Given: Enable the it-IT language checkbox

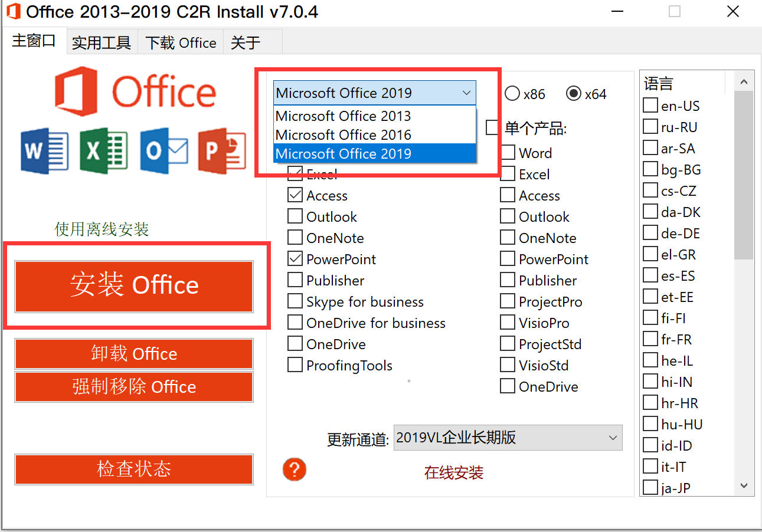Looking at the screenshot, I should (x=650, y=467).
